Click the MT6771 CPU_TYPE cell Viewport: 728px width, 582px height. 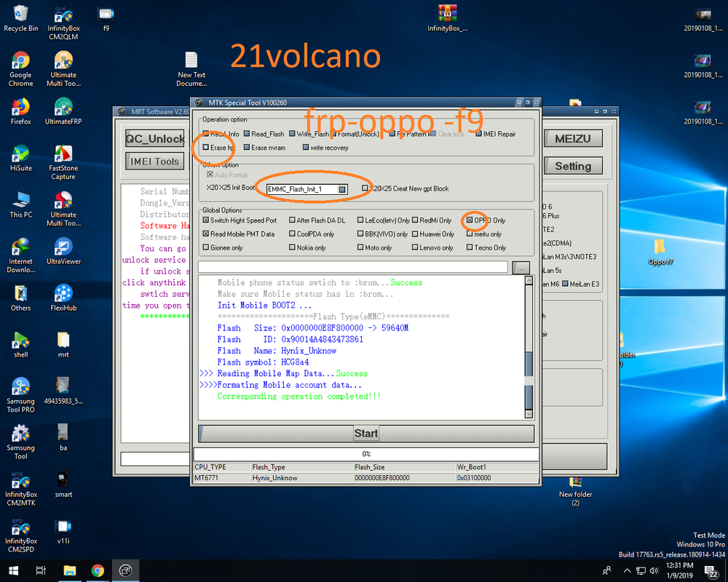click(222, 477)
